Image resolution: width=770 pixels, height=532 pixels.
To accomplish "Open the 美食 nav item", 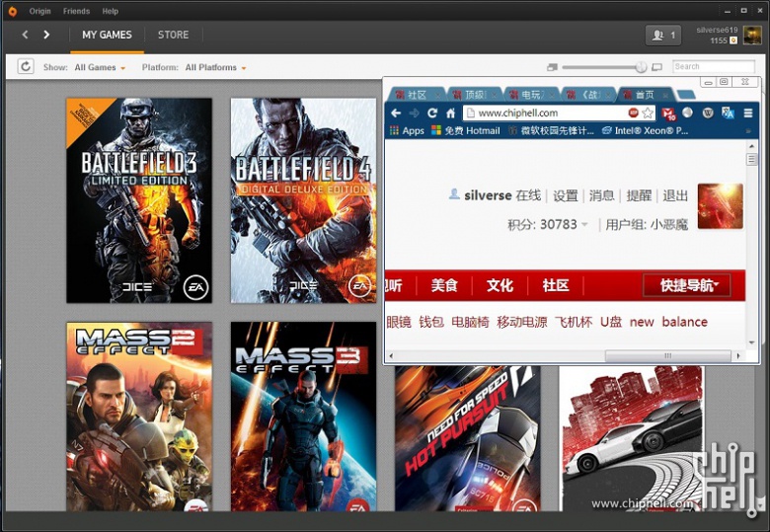I will click(x=444, y=285).
